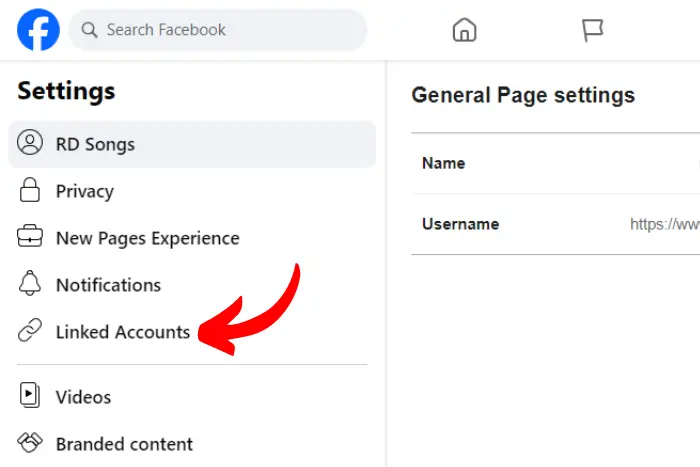Click the Name settings row
The width and height of the screenshot is (700, 467).
tap(555, 163)
